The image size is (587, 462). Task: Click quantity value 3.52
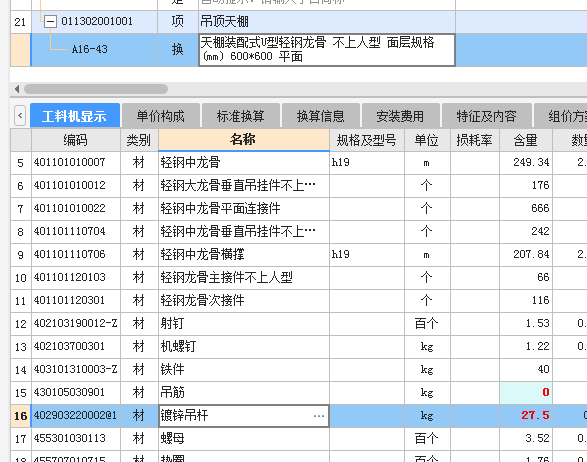526,439
